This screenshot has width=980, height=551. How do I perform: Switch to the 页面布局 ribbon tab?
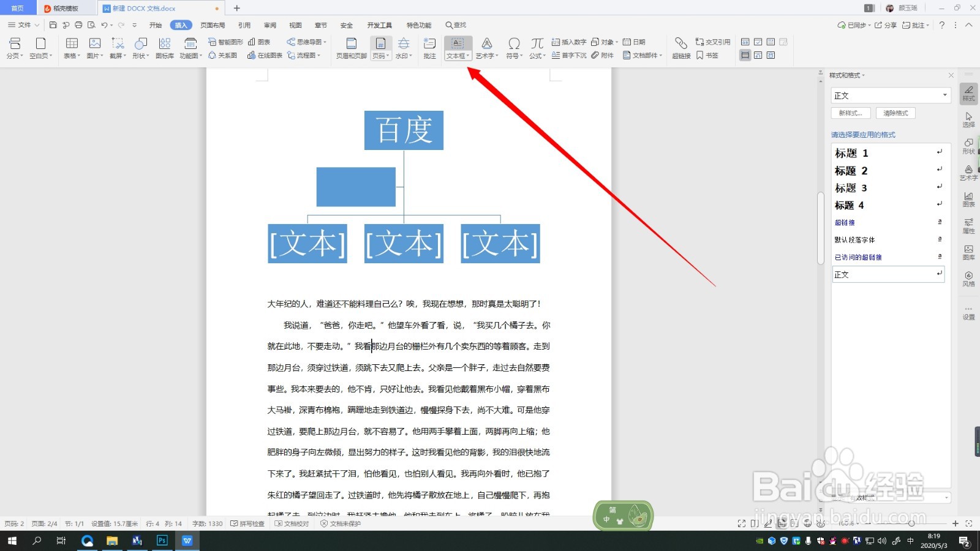[x=213, y=25]
